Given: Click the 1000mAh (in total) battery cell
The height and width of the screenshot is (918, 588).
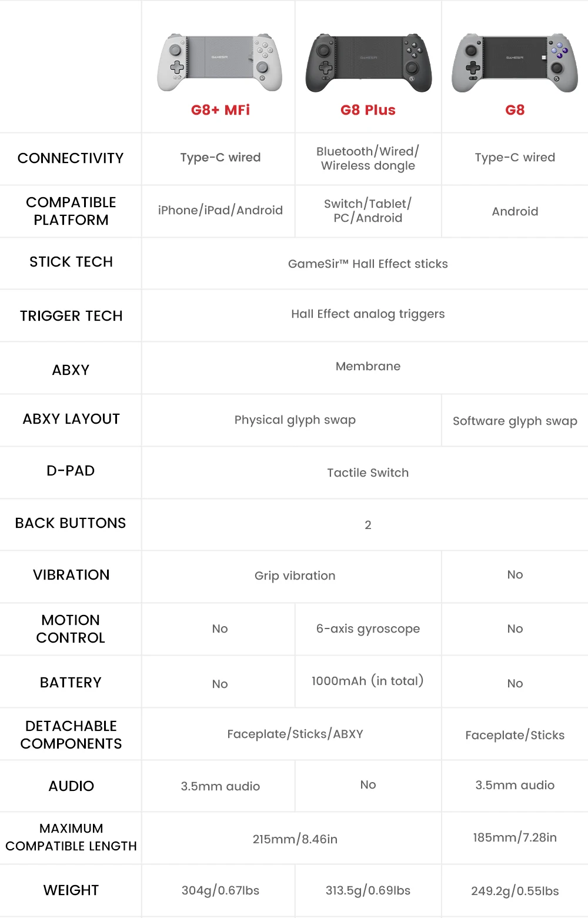Looking at the screenshot, I should tap(368, 681).
